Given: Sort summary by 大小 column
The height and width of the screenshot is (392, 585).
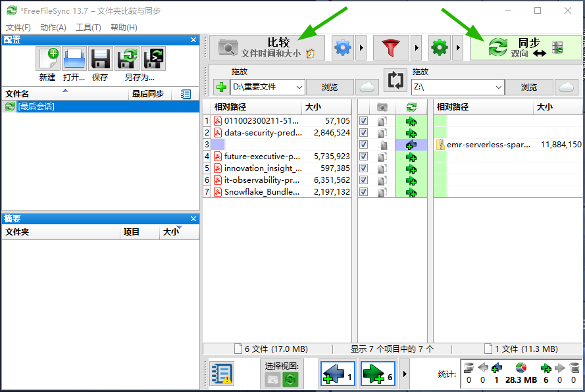Looking at the screenshot, I should [x=179, y=232].
